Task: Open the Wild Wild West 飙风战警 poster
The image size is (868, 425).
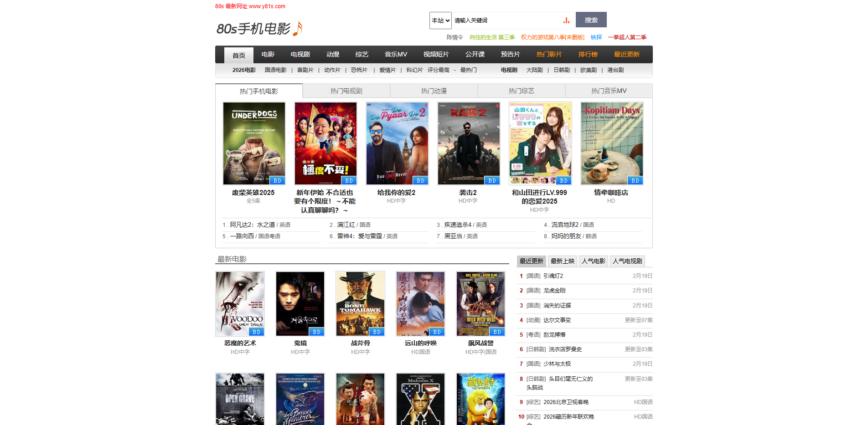Action: pos(480,304)
